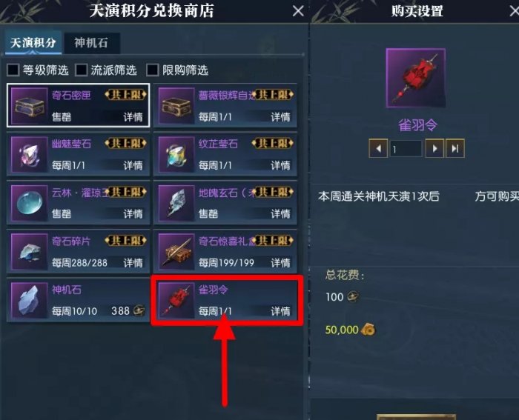
Task: Decrease purchase quantity with left arrow
Action: tap(378, 148)
